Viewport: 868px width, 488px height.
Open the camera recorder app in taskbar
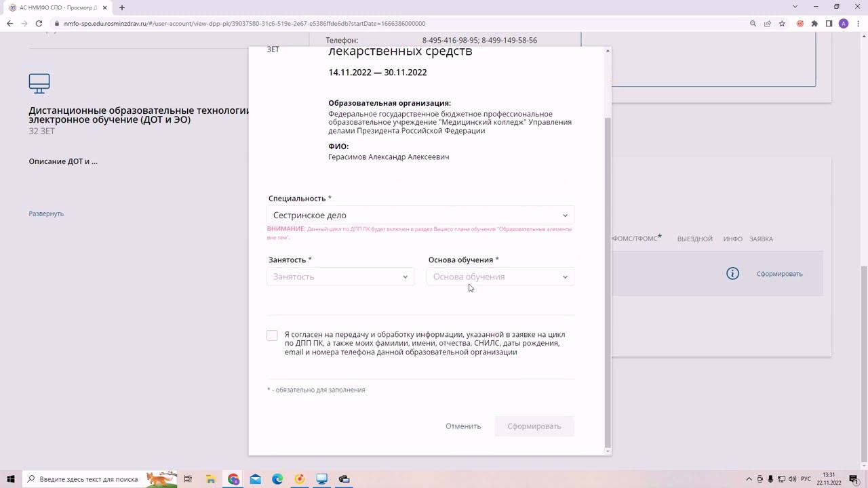click(x=344, y=479)
